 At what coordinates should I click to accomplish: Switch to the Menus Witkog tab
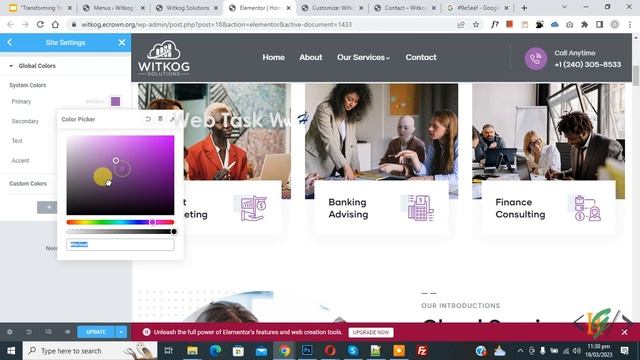(x=113, y=8)
